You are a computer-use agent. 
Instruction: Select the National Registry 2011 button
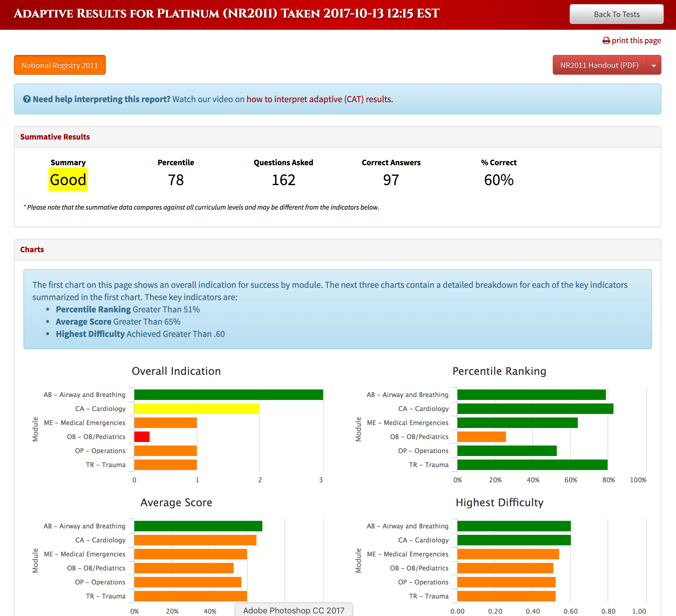click(x=60, y=65)
